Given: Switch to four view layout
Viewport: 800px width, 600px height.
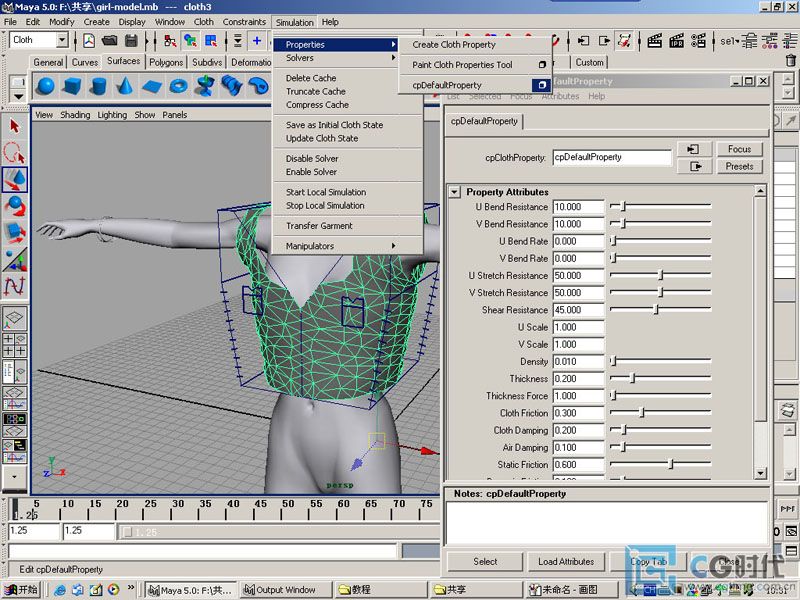Looking at the screenshot, I should click(14, 345).
